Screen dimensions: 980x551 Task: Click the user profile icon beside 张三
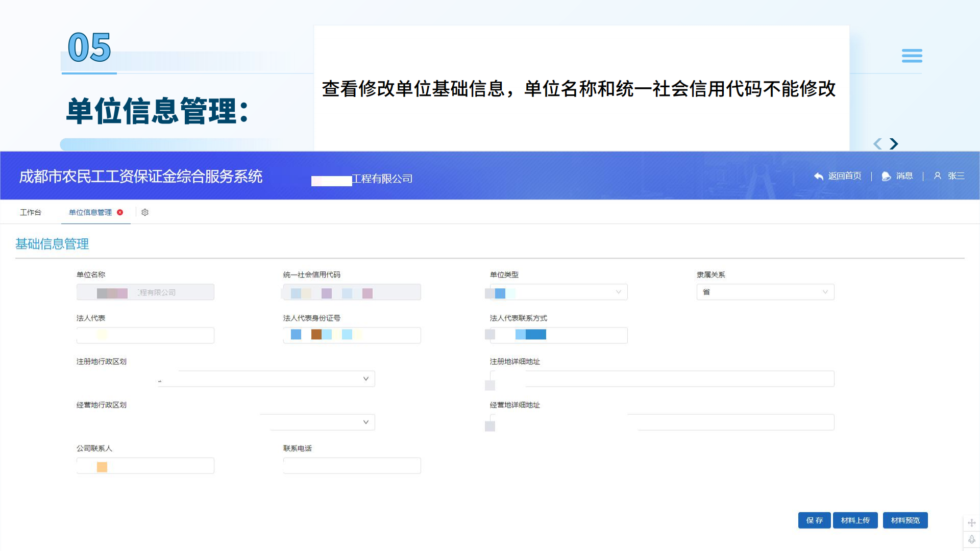937,176
